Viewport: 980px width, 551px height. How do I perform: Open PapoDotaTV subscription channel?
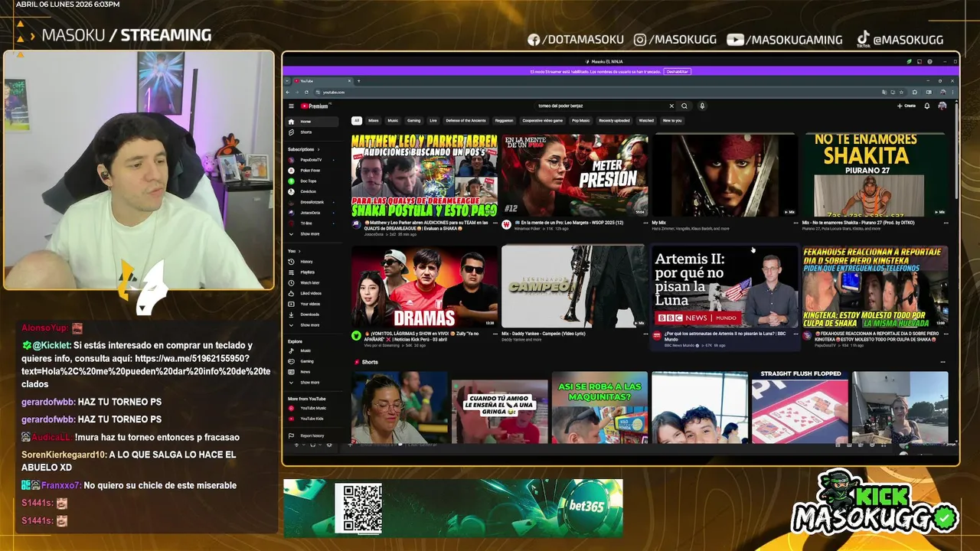coord(312,160)
